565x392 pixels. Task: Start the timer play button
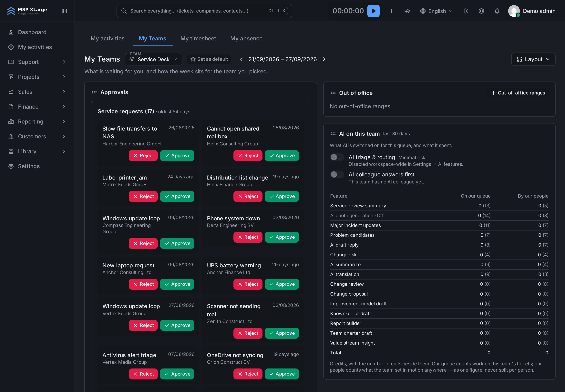pos(373,11)
